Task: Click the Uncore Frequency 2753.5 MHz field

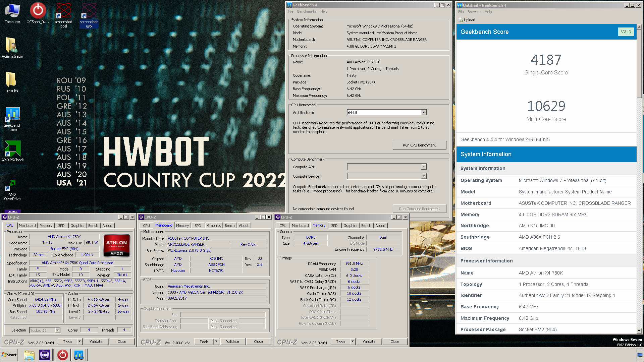Action: [x=383, y=249]
